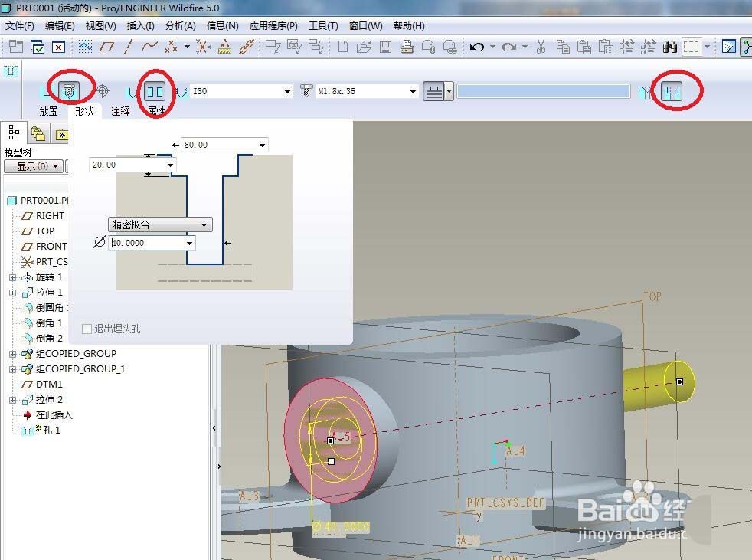Open the 分析(A) menu
This screenshot has height=560, width=752.
coord(180,26)
